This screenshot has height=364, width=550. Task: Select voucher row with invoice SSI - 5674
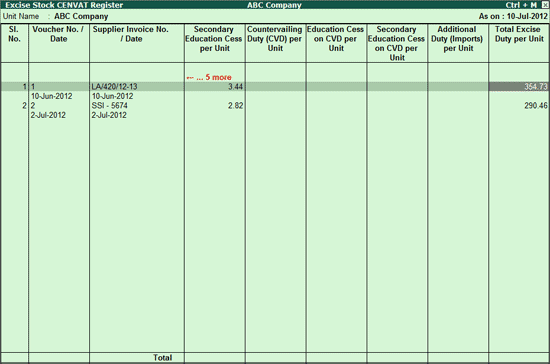pyautogui.click(x=274, y=106)
